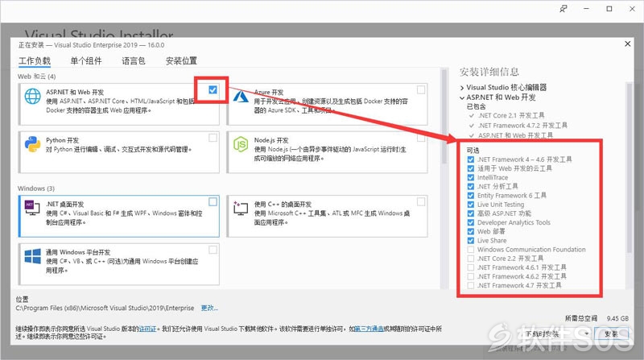Check .NET Core 2.2 development tools
Screen dimensions: 644x360
(x=471, y=259)
